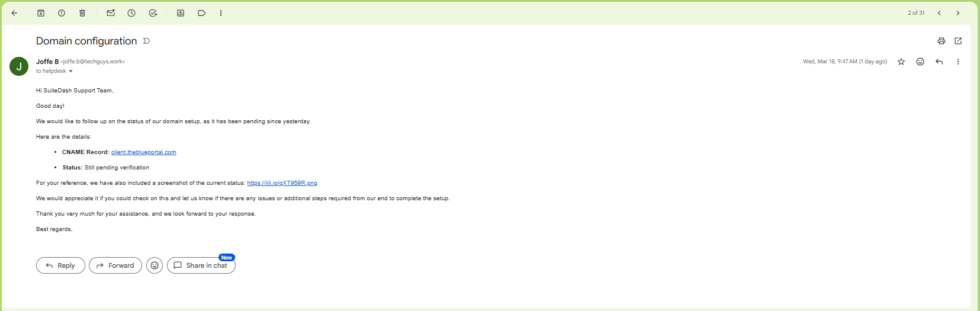The height and width of the screenshot is (311, 980).
Task: Go to the next (older) email
Action: point(958,13)
